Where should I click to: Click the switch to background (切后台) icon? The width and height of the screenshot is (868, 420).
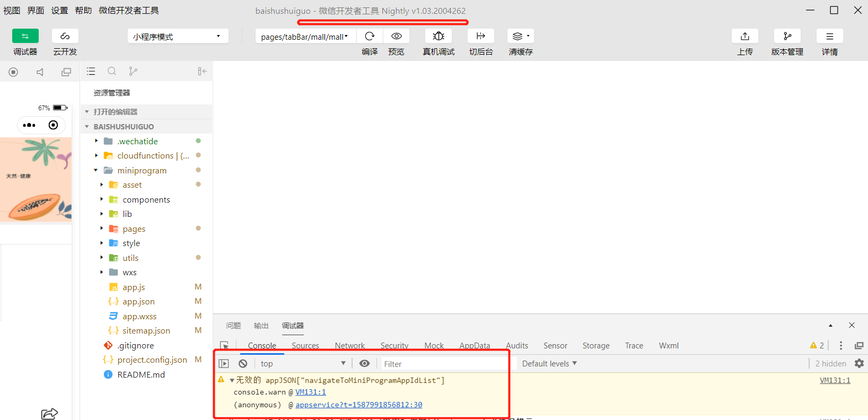[481, 36]
